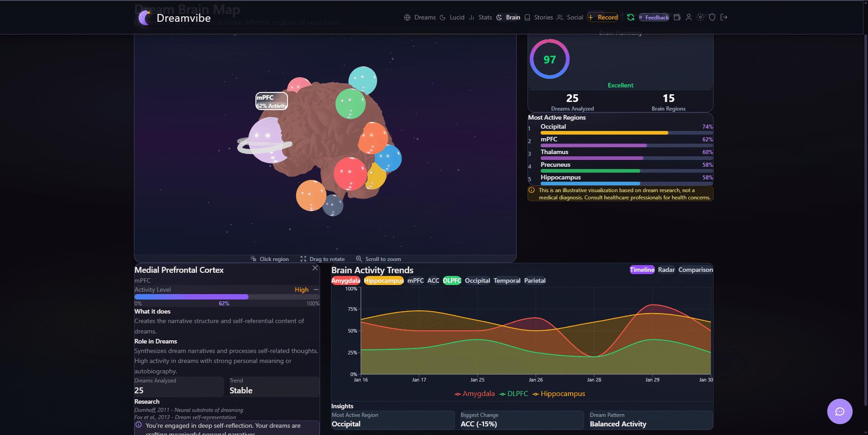This screenshot has height=435, width=868.
Task: Switch to the Comparison view tab
Action: pos(695,270)
